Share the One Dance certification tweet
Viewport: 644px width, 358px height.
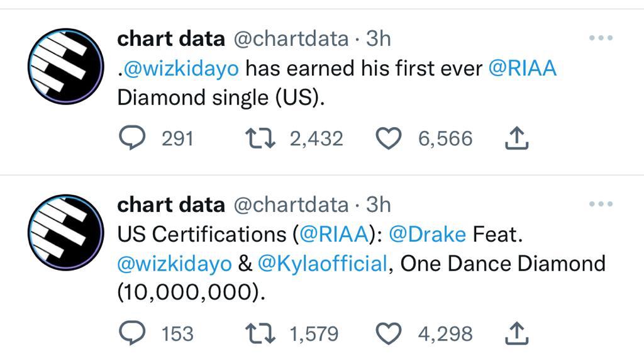pos(516,333)
